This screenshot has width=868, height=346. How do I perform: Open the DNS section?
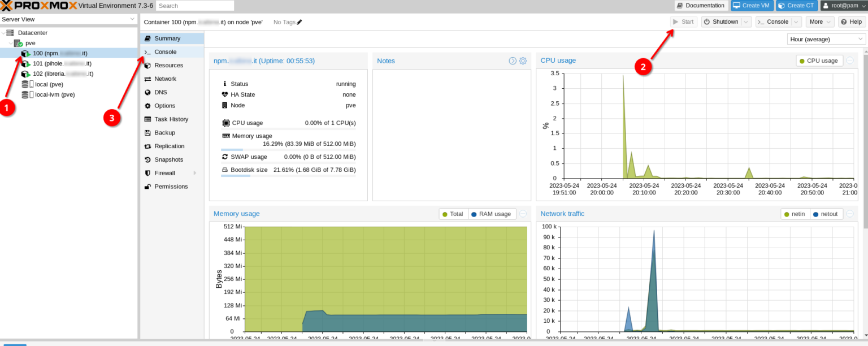pyautogui.click(x=172, y=92)
